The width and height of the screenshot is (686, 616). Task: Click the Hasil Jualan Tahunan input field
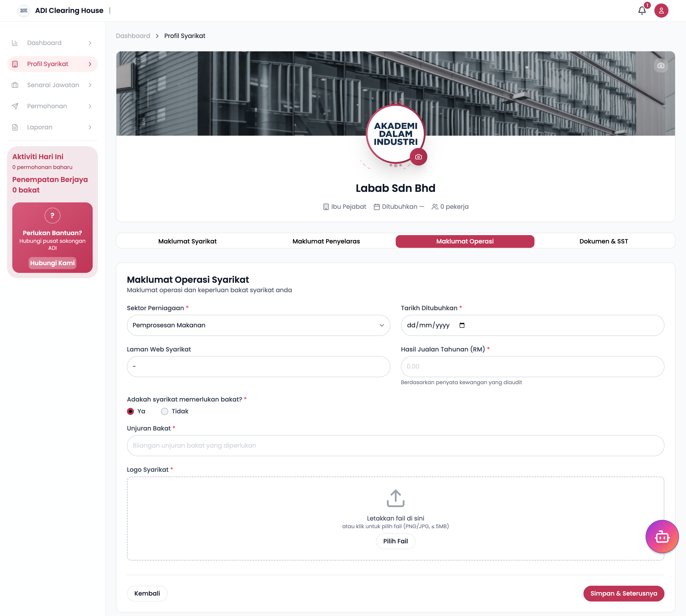[532, 367]
